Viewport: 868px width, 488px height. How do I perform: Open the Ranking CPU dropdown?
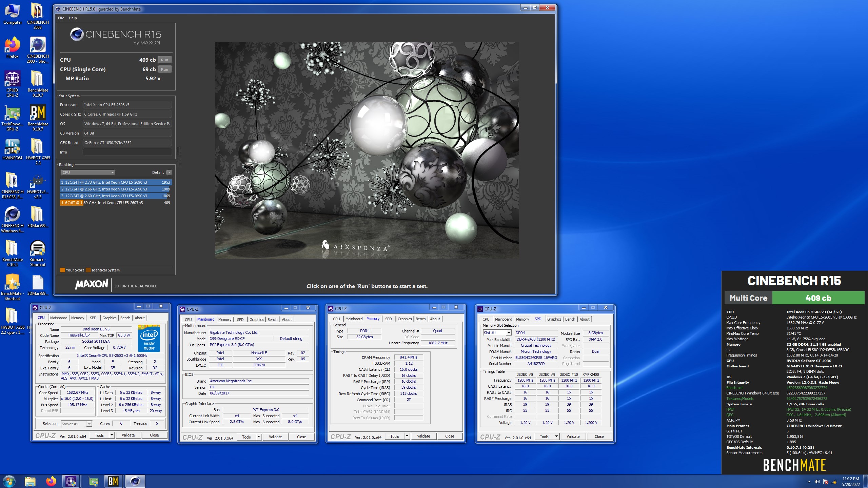88,172
